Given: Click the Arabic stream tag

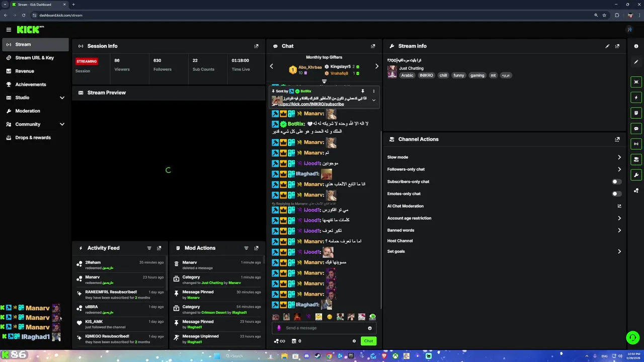Looking at the screenshot, I should [407, 75].
